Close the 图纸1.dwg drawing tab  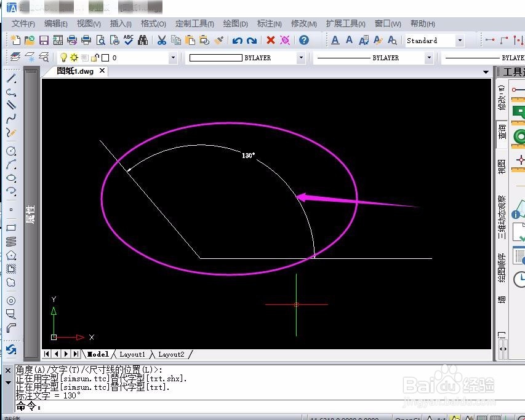(102, 71)
